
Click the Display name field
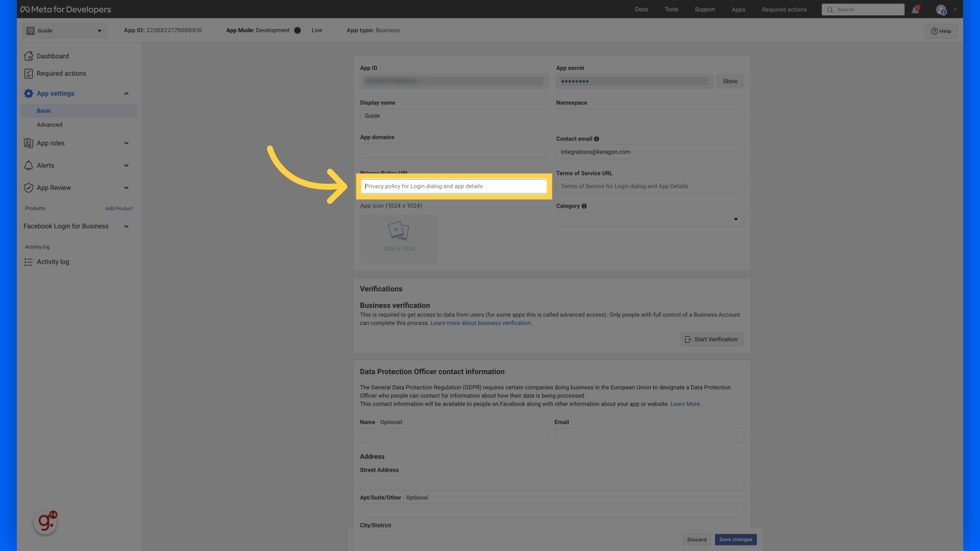coord(454,116)
